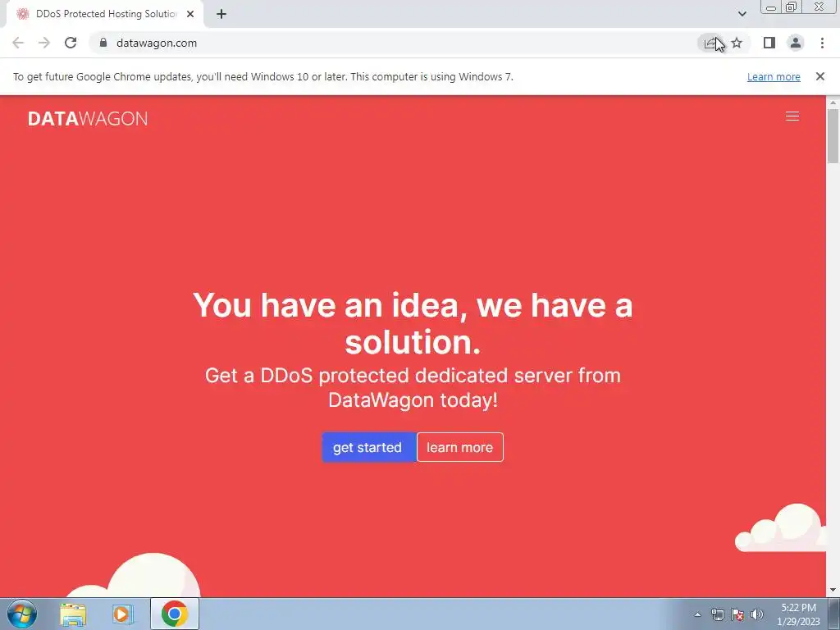Click the DATAWAGON logo
Viewport: 840px width, 630px height.
(x=87, y=118)
